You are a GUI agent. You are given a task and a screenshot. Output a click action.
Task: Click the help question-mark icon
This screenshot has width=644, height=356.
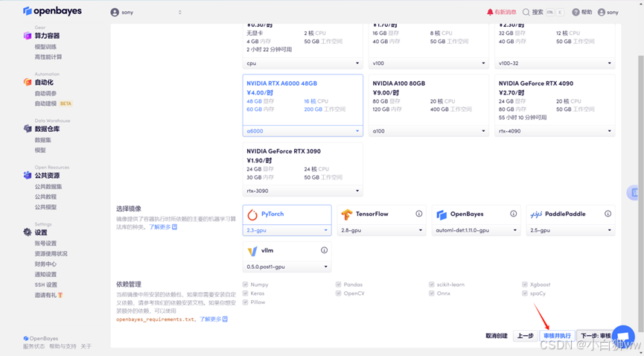pyautogui.click(x=576, y=13)
